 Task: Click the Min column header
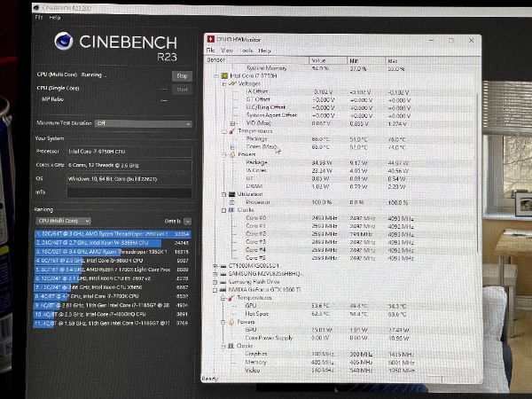tap(366, 60)
